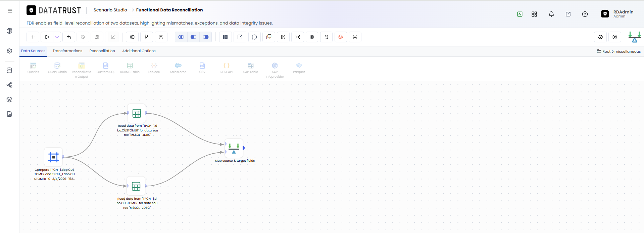
Task: Click the Scenario Studio breadcrumb link
Action: (x=110, y=10)
